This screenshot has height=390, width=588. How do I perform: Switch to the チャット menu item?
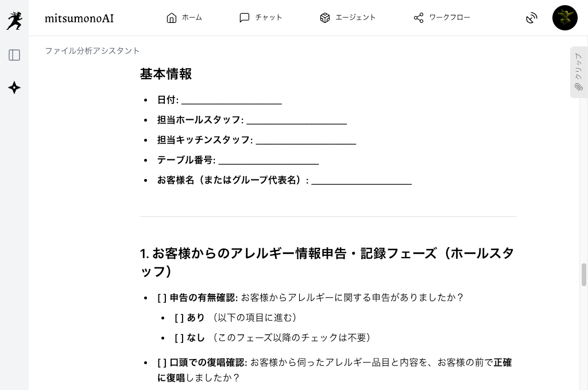261,18
